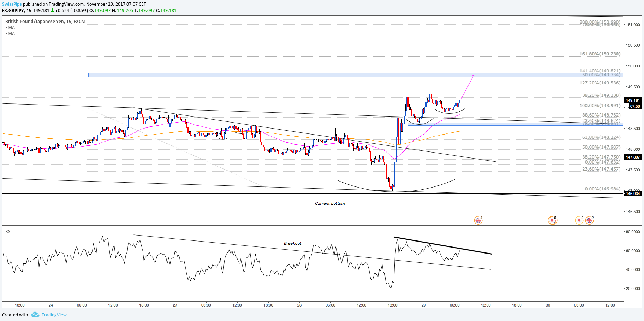644x321 pixels.
Task: Click the green up-arrow price change indicator
Action: click(x=53, y=11)
